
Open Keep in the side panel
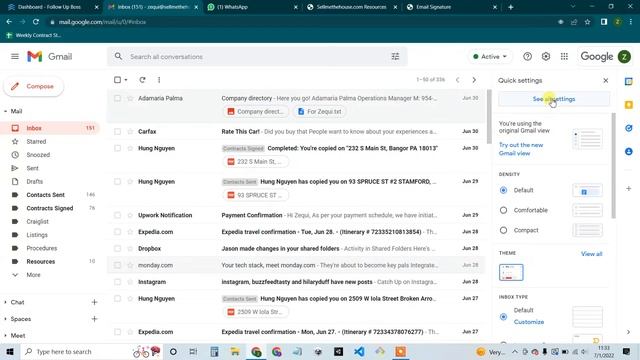[x=629, y=105]
